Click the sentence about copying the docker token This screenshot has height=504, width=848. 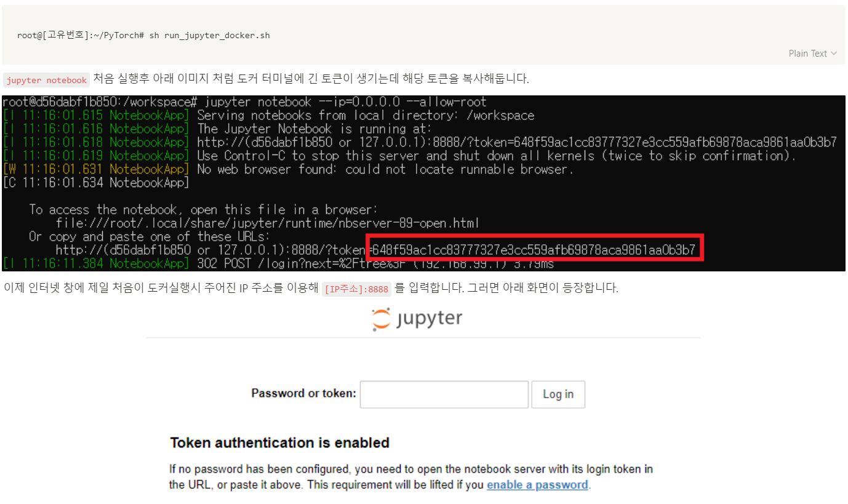point(311,79)
